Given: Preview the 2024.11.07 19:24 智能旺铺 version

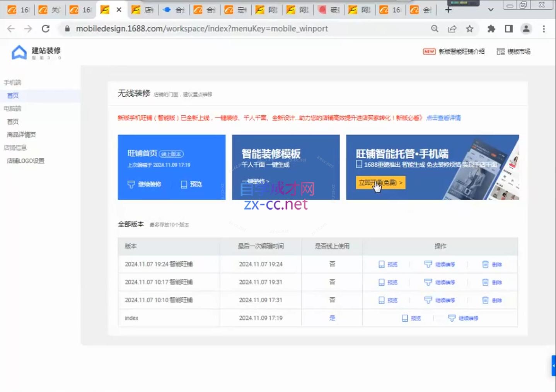Looking at the screenshot, I should [388, 264].
